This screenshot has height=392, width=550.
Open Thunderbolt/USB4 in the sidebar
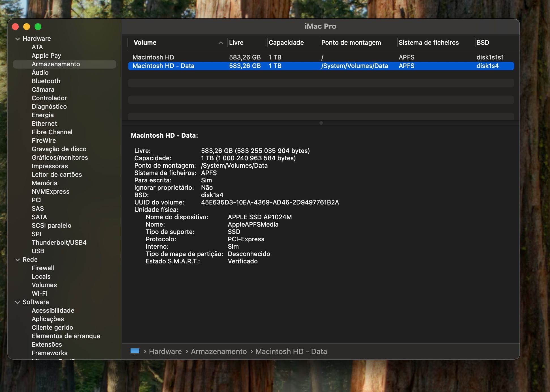[x=59, y=242]
